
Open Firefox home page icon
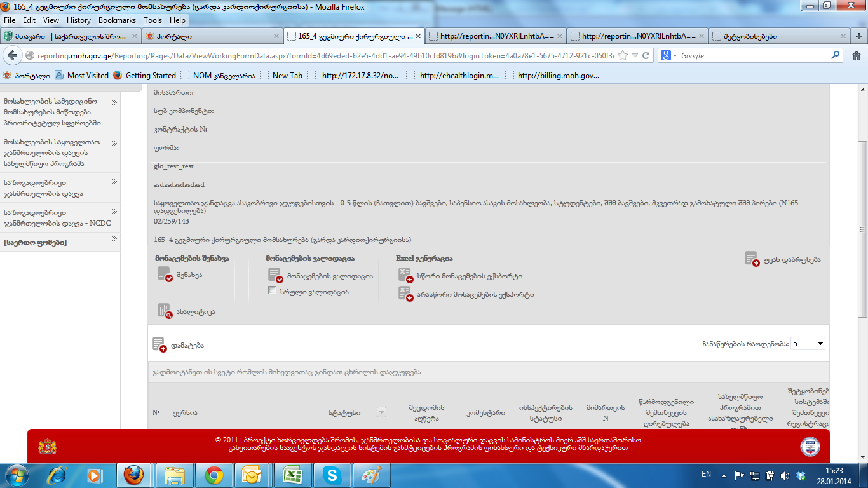[856, 56]
